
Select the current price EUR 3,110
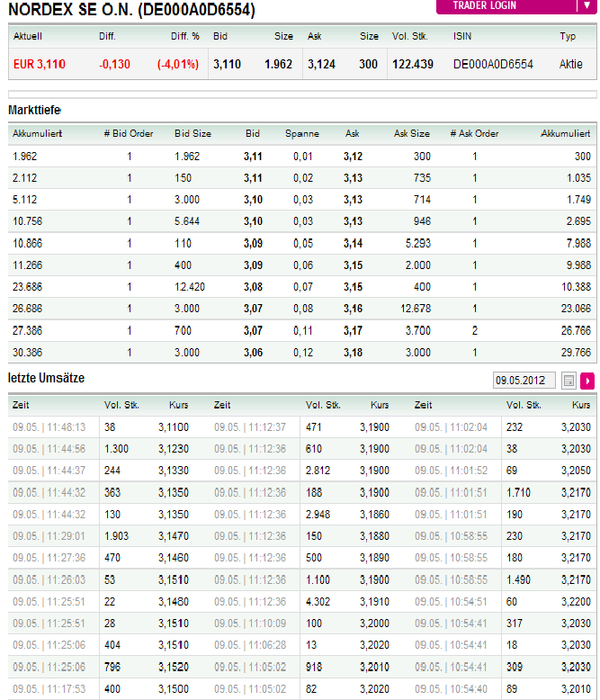pyautogui.click(x=40, y=64)
